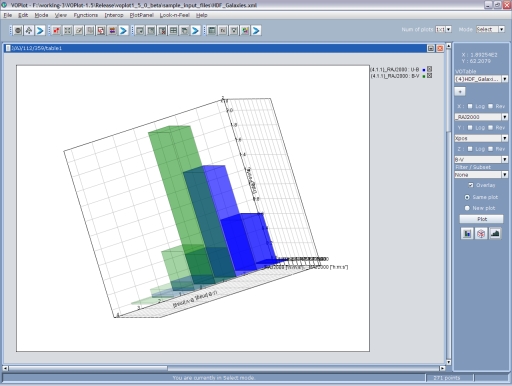Click the overlapping grey pages toolbar icon
Viewport: 512px width, 386px height.
click(90, 31)
